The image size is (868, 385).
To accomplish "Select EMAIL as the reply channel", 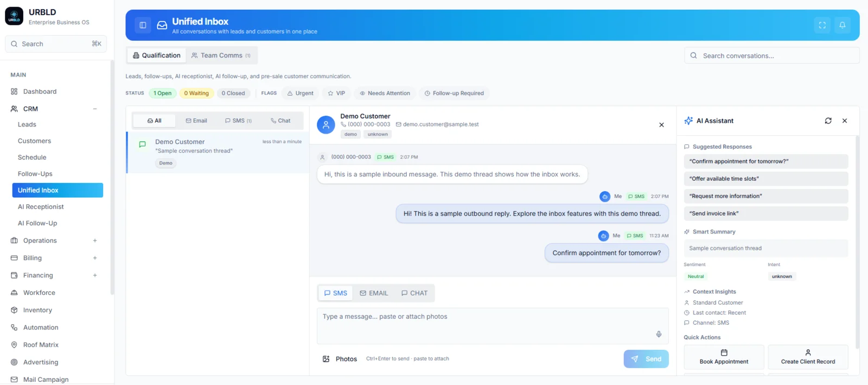I will (x=374, y=293).
